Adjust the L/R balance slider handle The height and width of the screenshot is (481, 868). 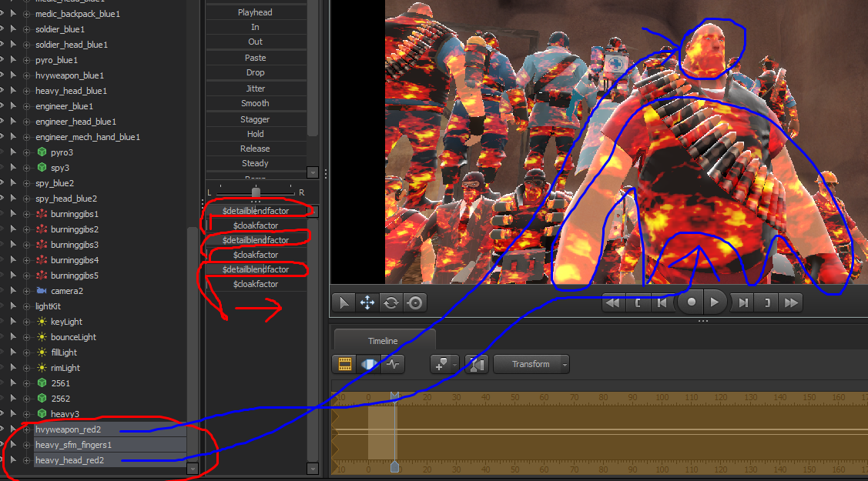(256, 192)
